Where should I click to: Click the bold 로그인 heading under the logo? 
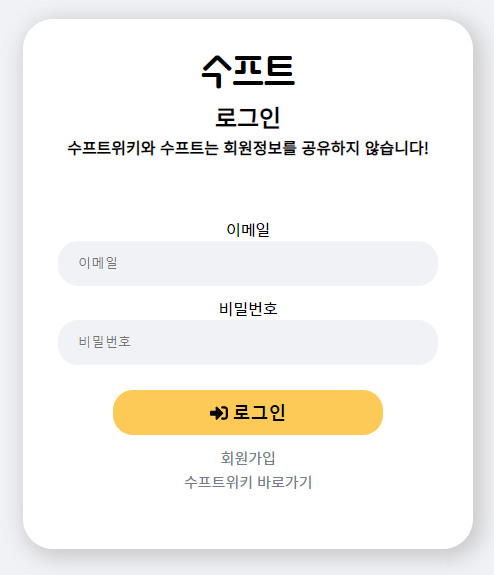tap(248, 118)
